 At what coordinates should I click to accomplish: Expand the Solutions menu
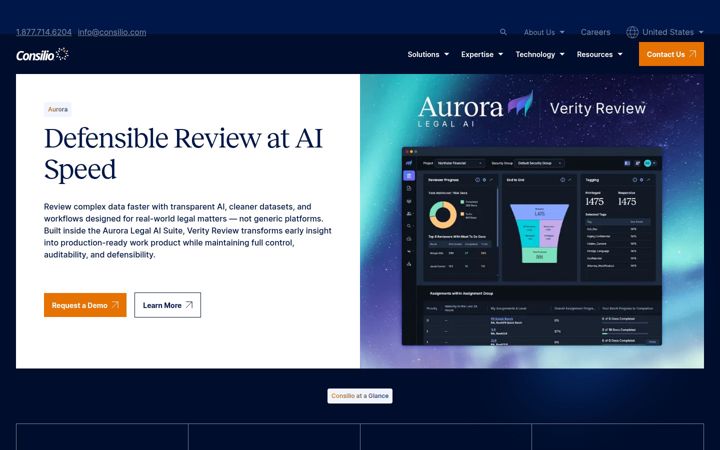pos(428,54)
